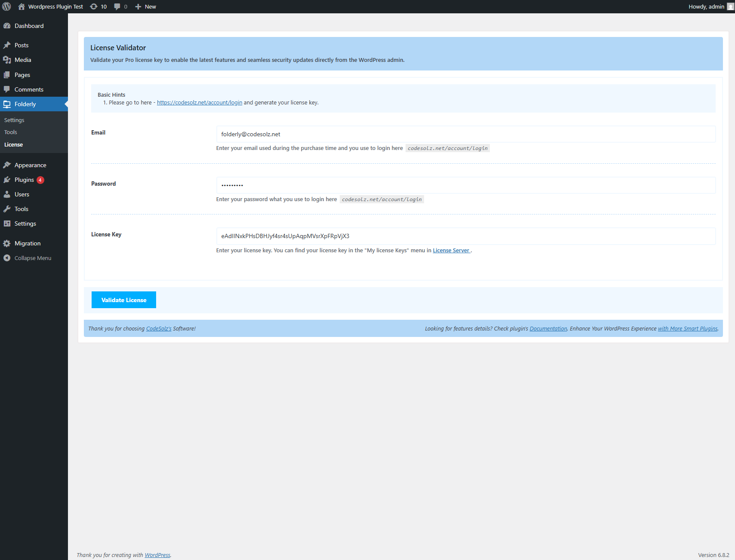Open the Dashboard menu
The height and width of the screenshot is (560, 735).
34,26
